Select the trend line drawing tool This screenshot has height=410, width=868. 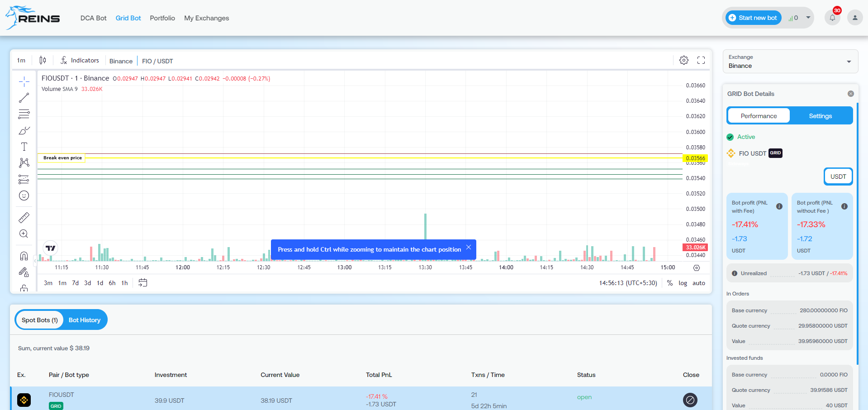[x=24, y=98]
